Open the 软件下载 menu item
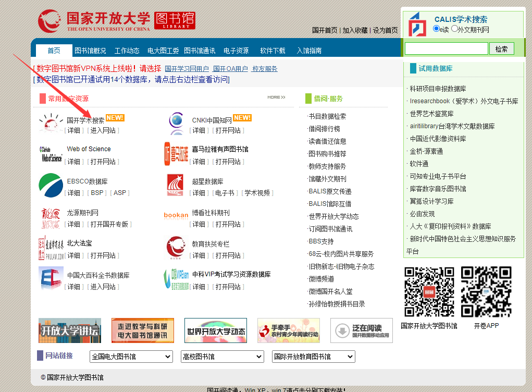 click(x=273, y=51)
